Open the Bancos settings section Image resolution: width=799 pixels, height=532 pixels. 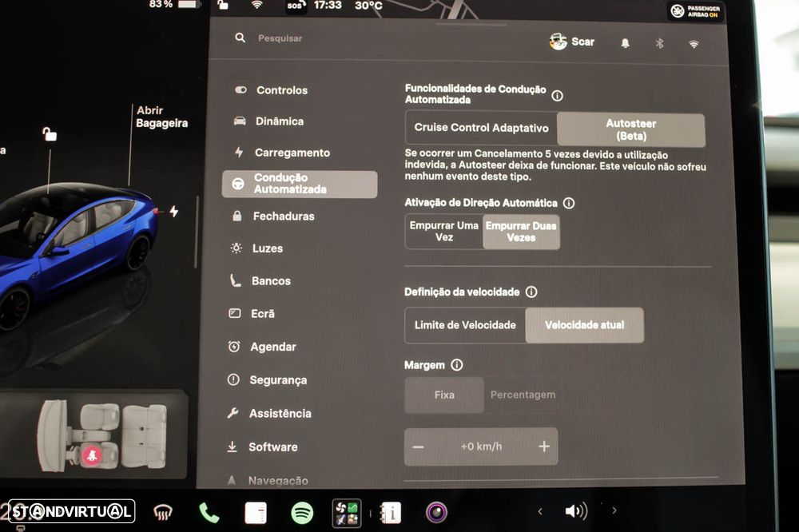(260, 281)
